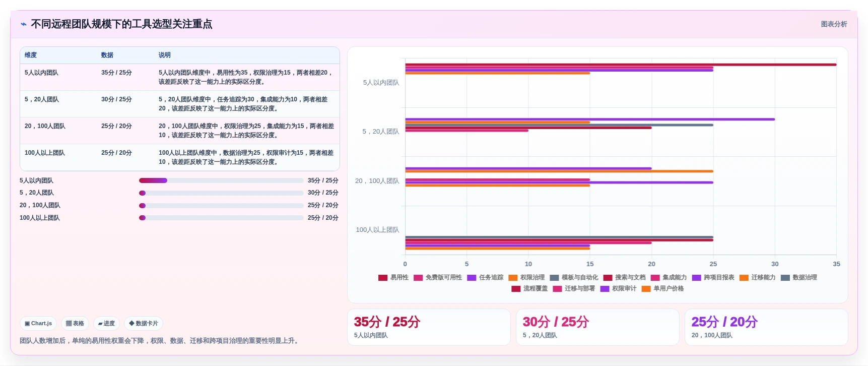This screenshot has height=366, width=868.
Task: Click the description starting 100人以上团队维度中
Action: point(246,157)
